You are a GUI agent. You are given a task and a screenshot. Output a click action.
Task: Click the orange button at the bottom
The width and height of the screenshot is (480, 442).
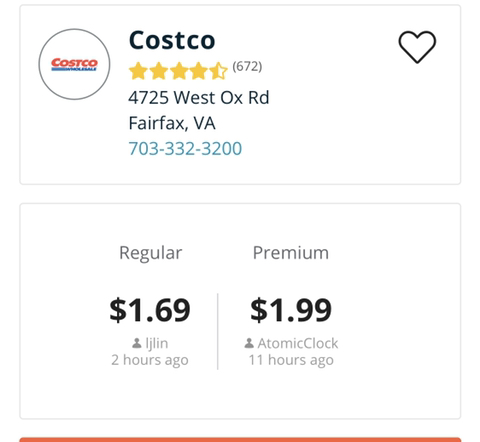point(240,440)
